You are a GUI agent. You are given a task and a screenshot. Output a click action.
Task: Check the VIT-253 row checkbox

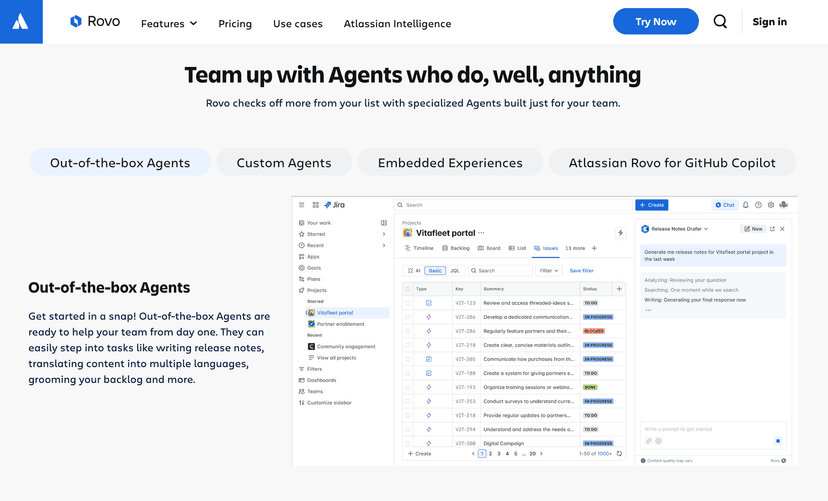pyautogui.click(x=408, y=401)
